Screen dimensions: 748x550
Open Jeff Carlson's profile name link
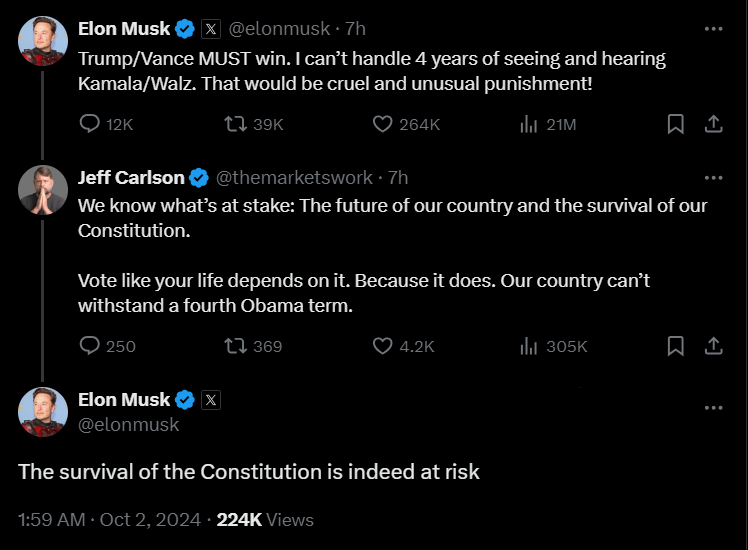point(131,178)
